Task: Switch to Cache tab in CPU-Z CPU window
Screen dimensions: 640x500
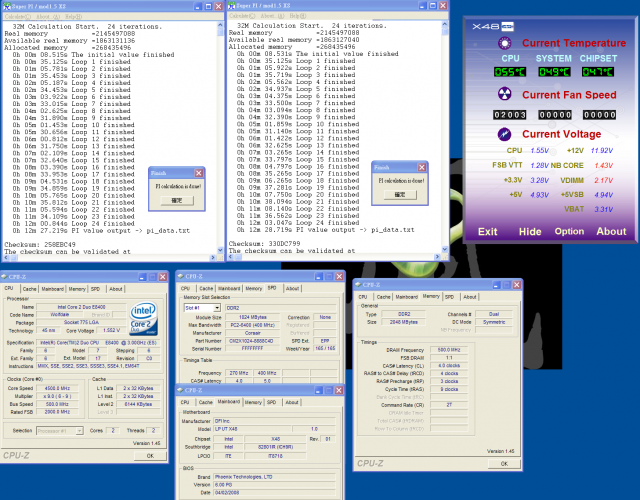Action: tap(29, 289)
